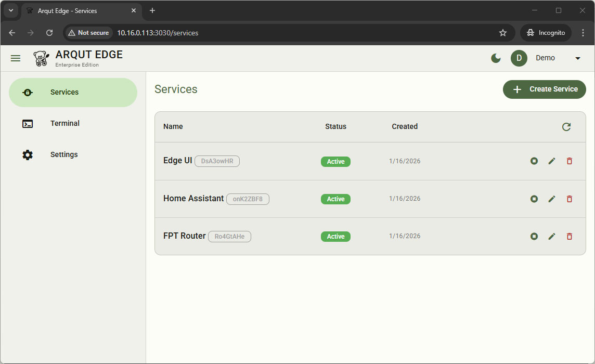Reload the browser page

tap(49, 33)
